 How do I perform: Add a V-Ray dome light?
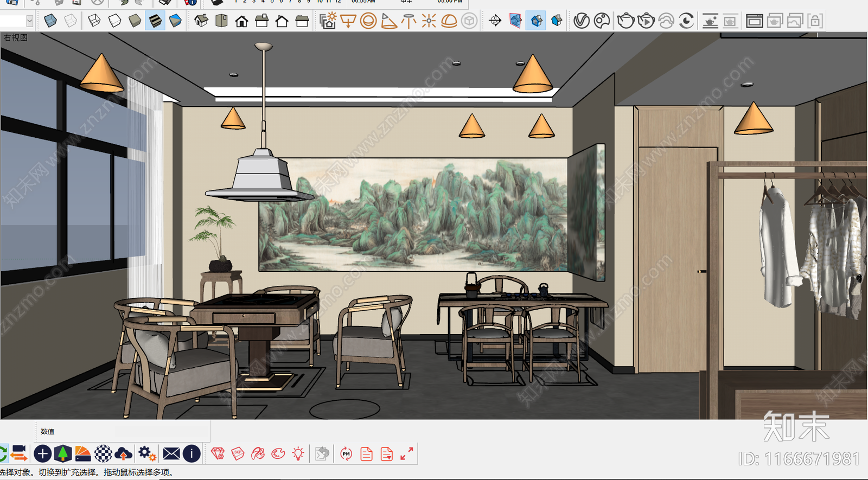449,21
